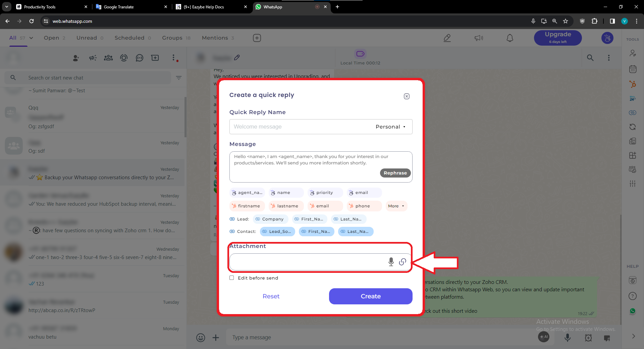The width and height of the screenshot is (644, 349).
Task: Switch to the Eazybe Help Docs browser tab
Action: pyautogui.click(x=211, y=7)
